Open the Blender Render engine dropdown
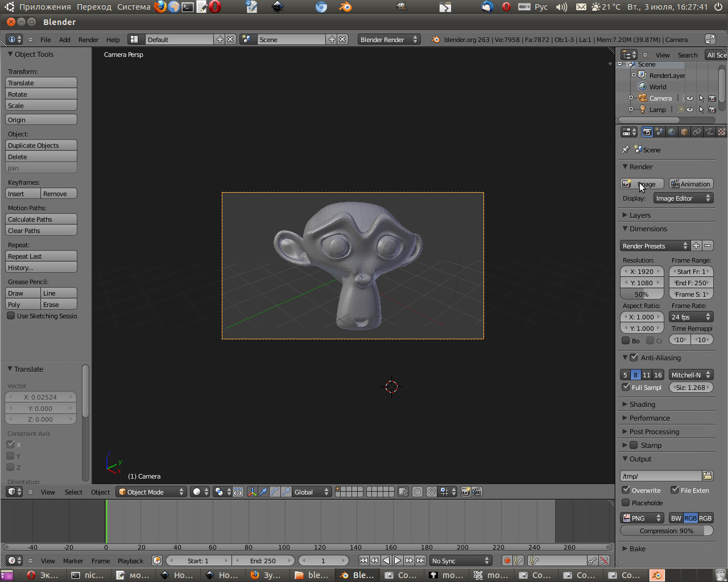This screenshot has width=728, height=582. [x=389, y=39]
